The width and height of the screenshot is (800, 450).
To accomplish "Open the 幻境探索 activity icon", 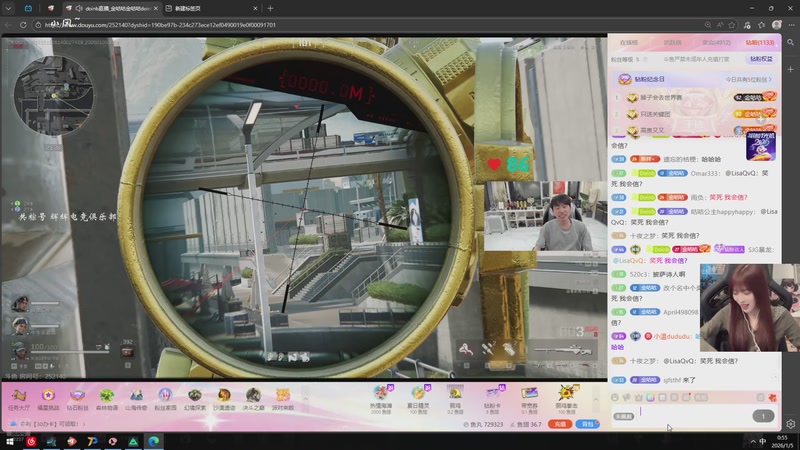I will (x=195, y=399).
